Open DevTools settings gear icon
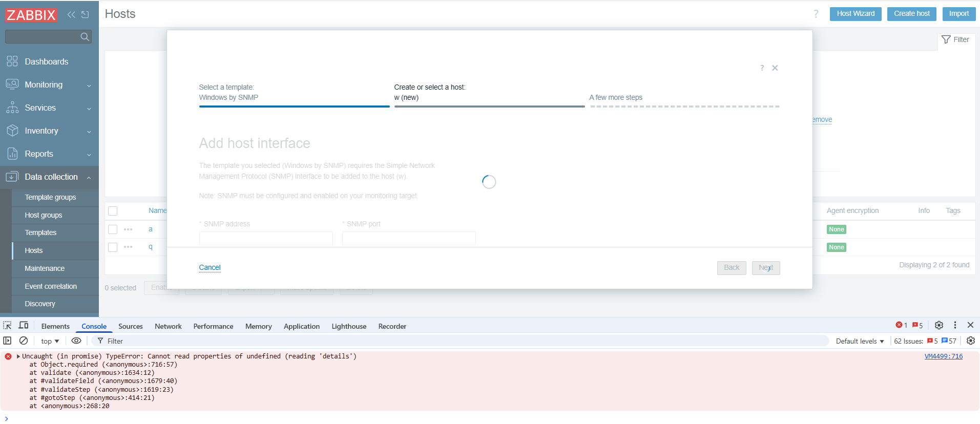This screenshot has width=980, height=424. tap(939, 325)
